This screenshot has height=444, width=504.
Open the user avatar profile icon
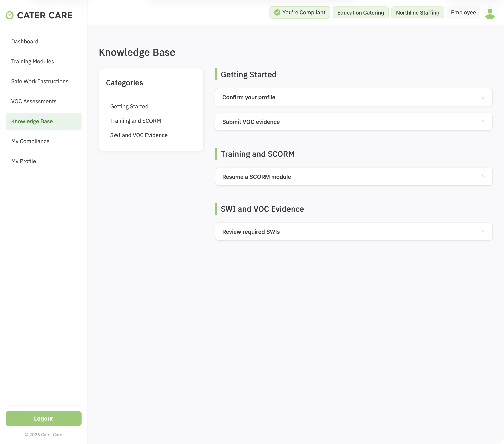[490, 13]
